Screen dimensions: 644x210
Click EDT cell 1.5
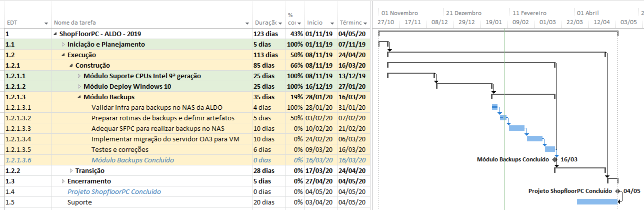point(9,202)
